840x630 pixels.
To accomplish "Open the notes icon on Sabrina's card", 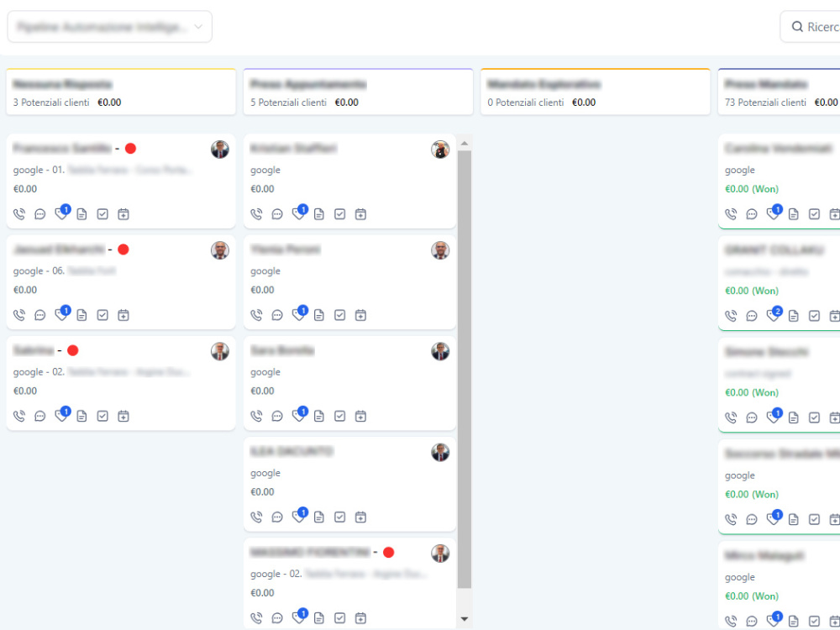I will click(81, 417).
